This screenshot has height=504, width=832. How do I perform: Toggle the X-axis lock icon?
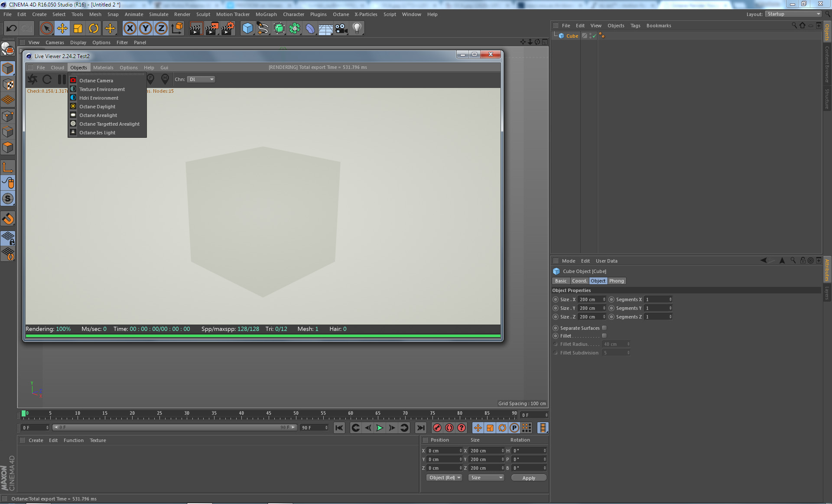(130, 29)
